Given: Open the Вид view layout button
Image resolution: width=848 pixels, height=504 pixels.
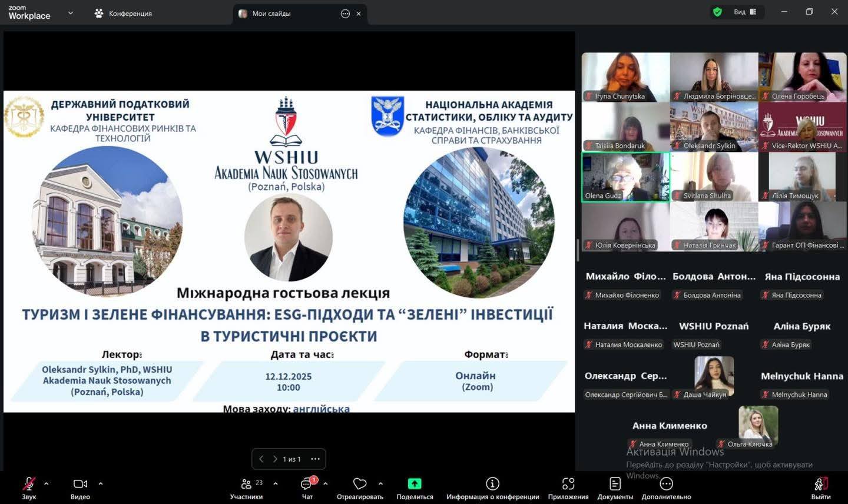Looking at the screenshot, I should pos(744,12).
